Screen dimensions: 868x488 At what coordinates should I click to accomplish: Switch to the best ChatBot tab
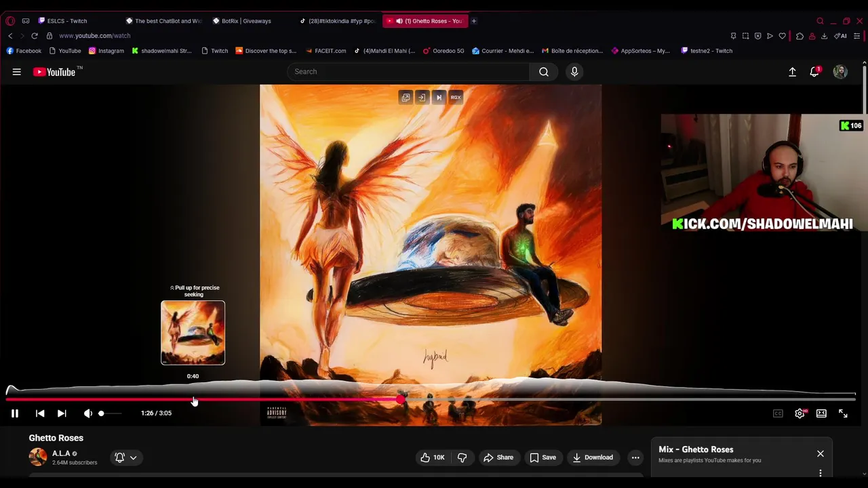[x=163, y=21]
